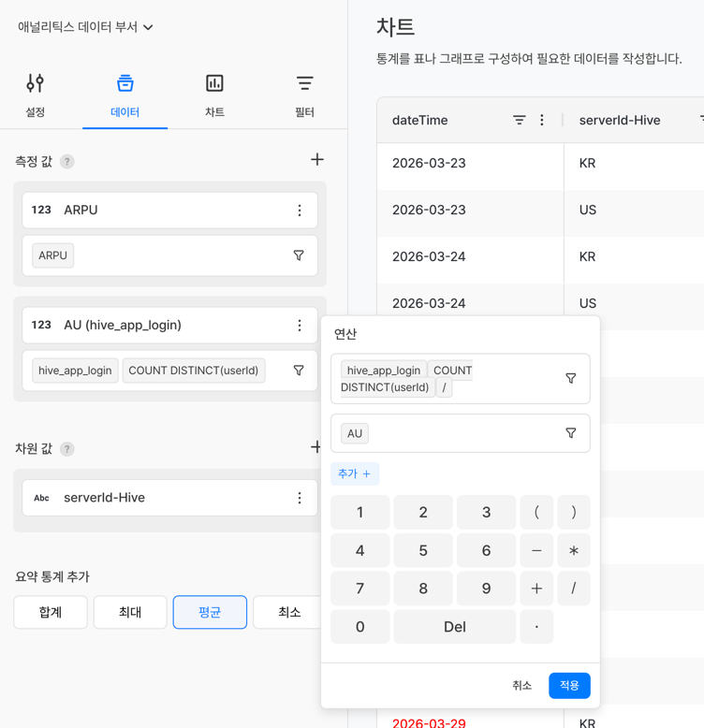The height and width of the screenshot is (728, 704).
Task: Click filter funnel in hive_app_login measure row
Action: (299, 371)
